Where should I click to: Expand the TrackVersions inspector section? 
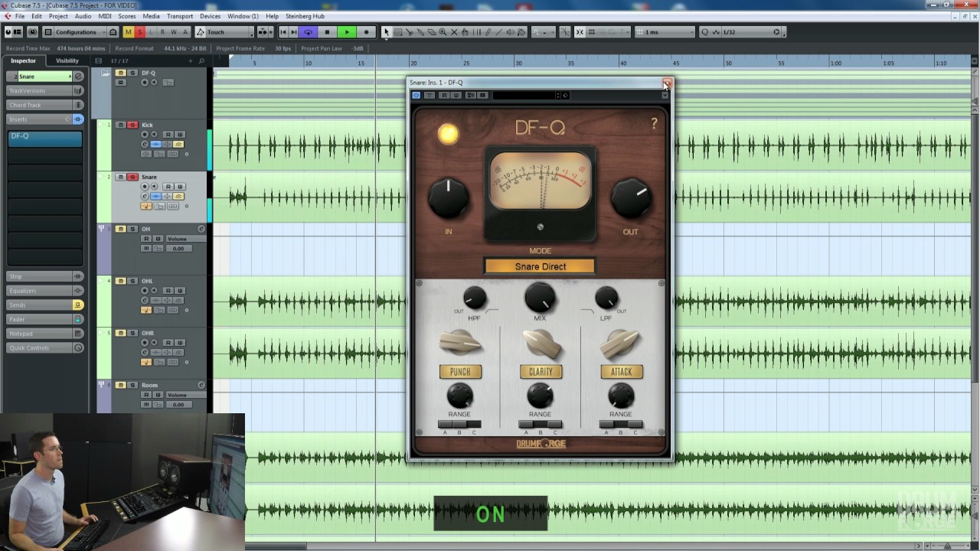(x=45, y=90)
